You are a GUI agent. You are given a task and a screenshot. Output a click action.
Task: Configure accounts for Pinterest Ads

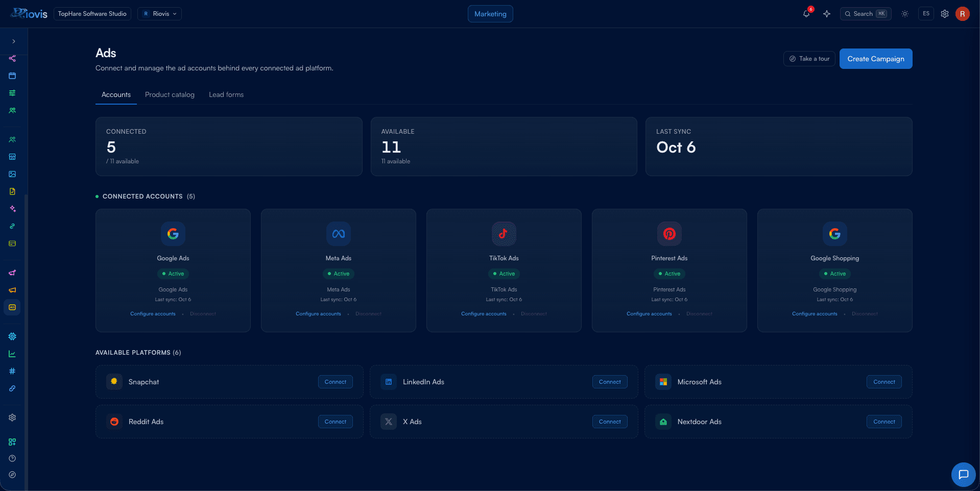(649, 314)
